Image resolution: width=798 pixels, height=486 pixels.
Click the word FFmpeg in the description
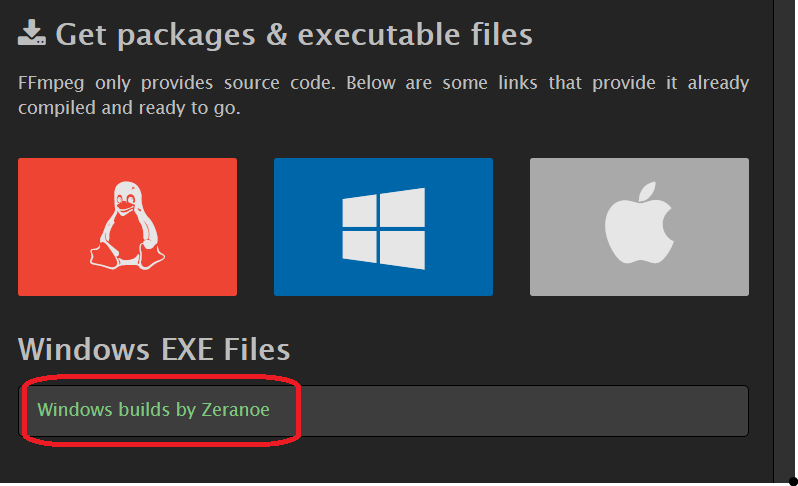[x=51, y=83]
